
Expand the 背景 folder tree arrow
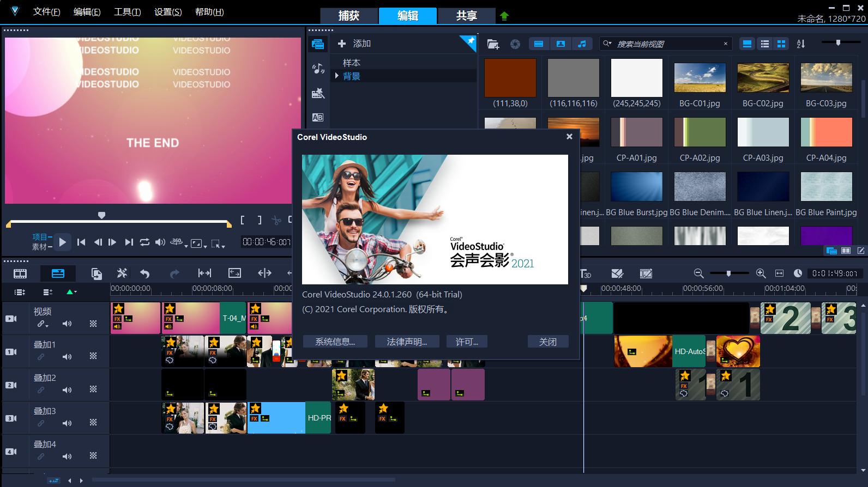(x=337, y=76)
